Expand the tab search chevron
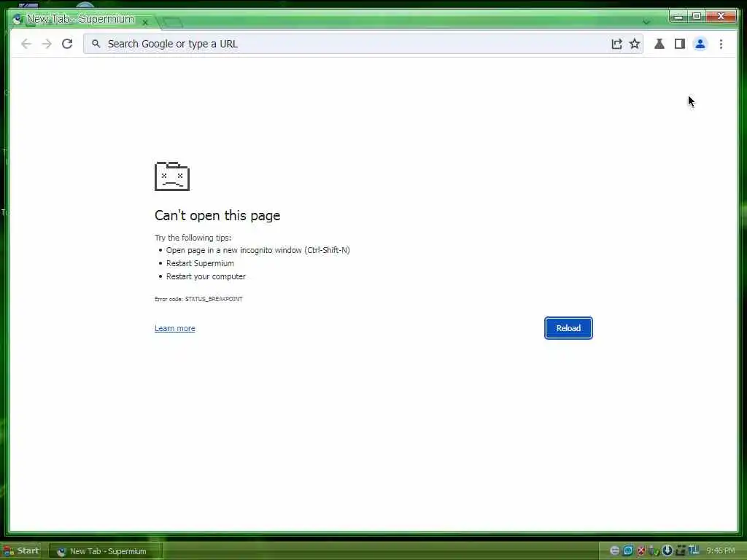 (646, 22)
